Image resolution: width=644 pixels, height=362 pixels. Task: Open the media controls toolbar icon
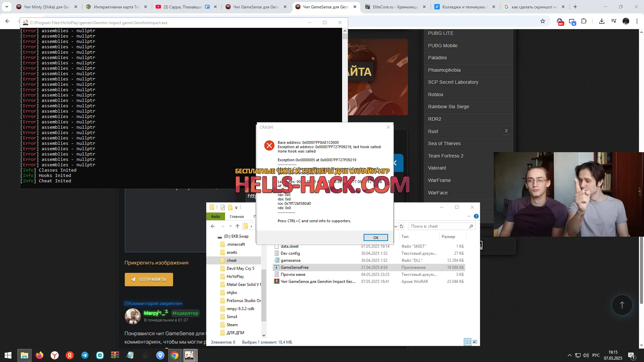point(614,21)
